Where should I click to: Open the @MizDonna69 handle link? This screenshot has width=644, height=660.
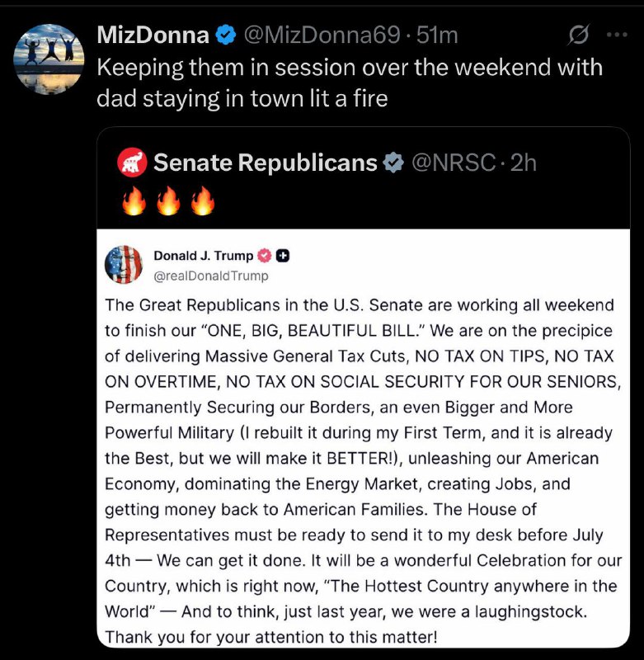coord(322,35)
